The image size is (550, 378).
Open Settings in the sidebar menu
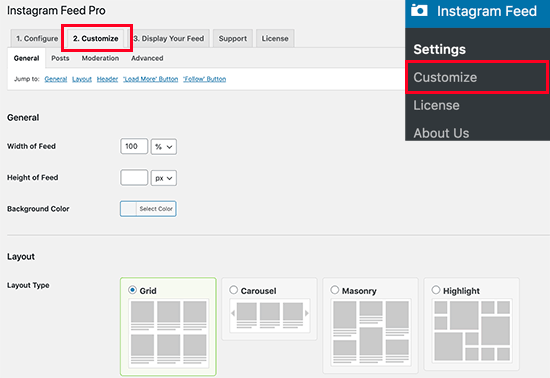(x=440, y=49)
